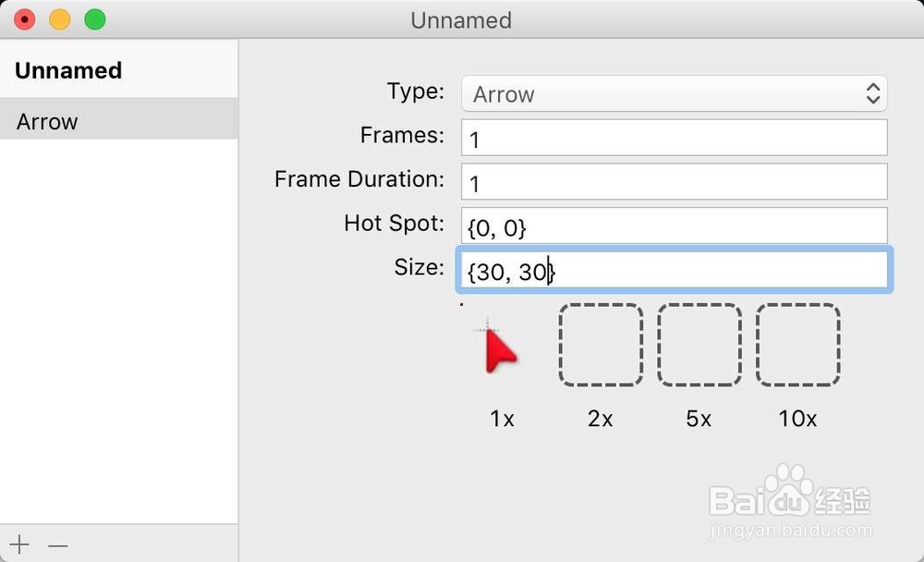Select the Arrow item in sidebar
The image size is (924, 562).
(118, 121)
